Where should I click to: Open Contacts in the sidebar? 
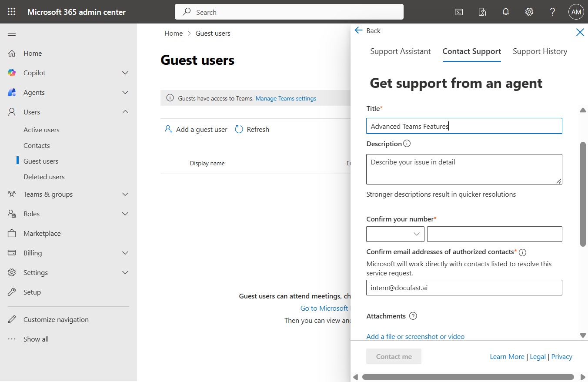[x=37, y=145]
